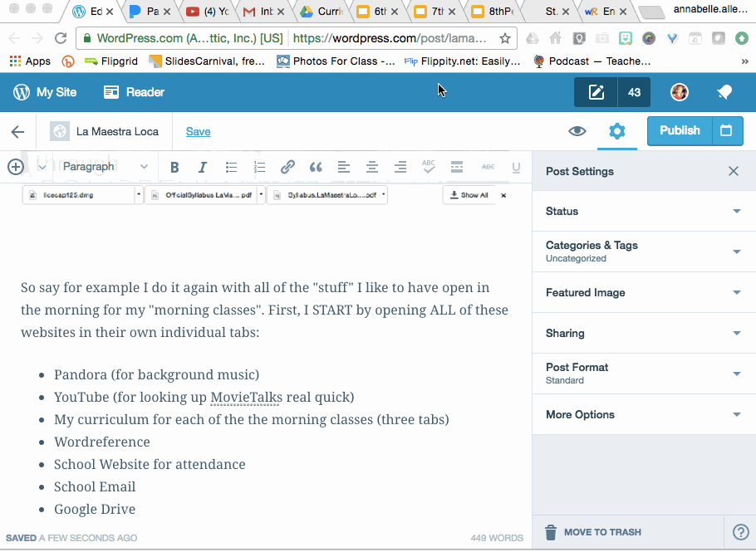Click the browser address bar URL field

tap(390, 38)
